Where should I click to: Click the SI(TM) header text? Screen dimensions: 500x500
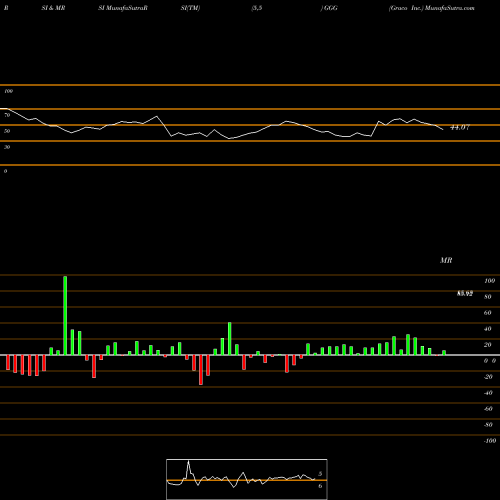(x=190, y=8)
